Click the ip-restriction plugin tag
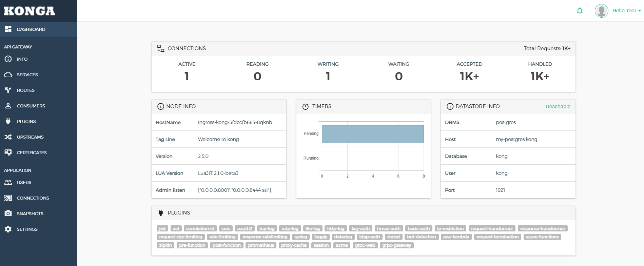This screenshot has width=644, height=266. tap(450, 229)
